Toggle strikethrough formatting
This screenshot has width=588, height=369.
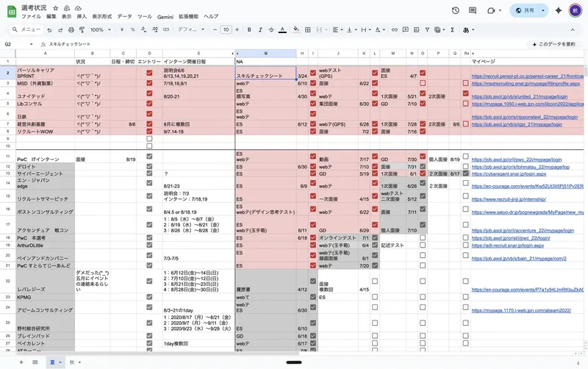coord(271,29)
